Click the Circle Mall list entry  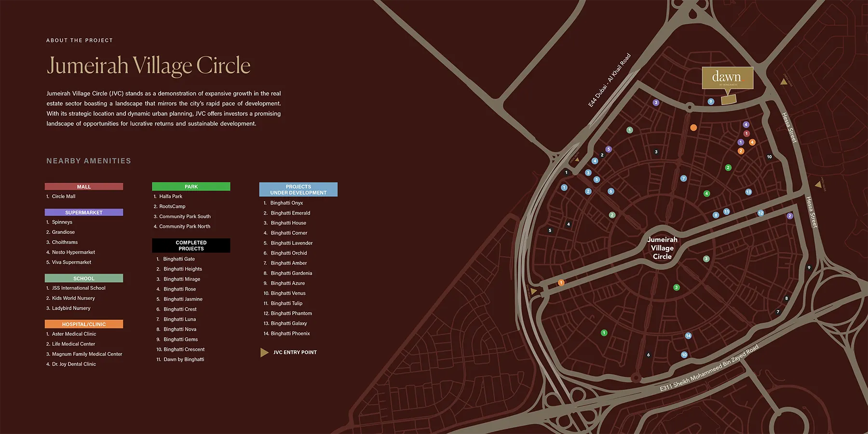[63, 196]
